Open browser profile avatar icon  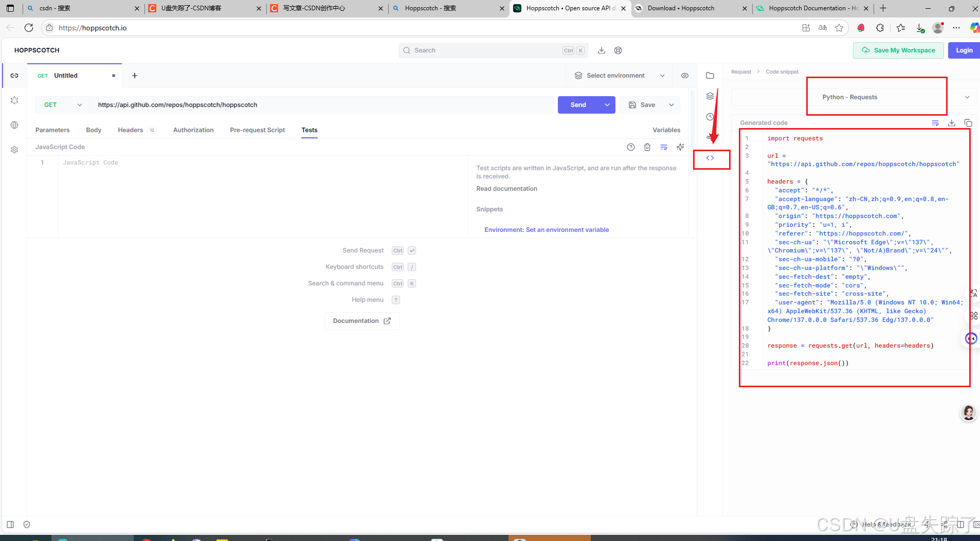(x=938, y=28)
